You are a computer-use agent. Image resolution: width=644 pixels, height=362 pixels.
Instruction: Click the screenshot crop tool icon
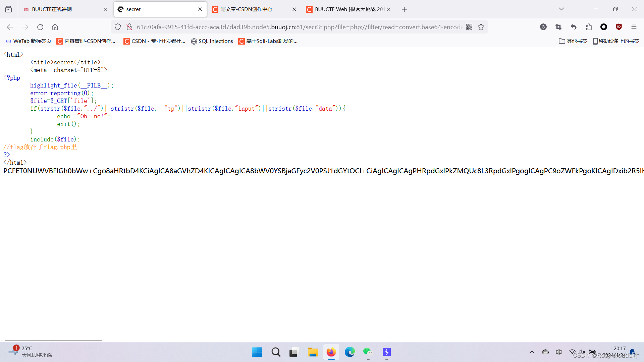(x=558, y=27)
